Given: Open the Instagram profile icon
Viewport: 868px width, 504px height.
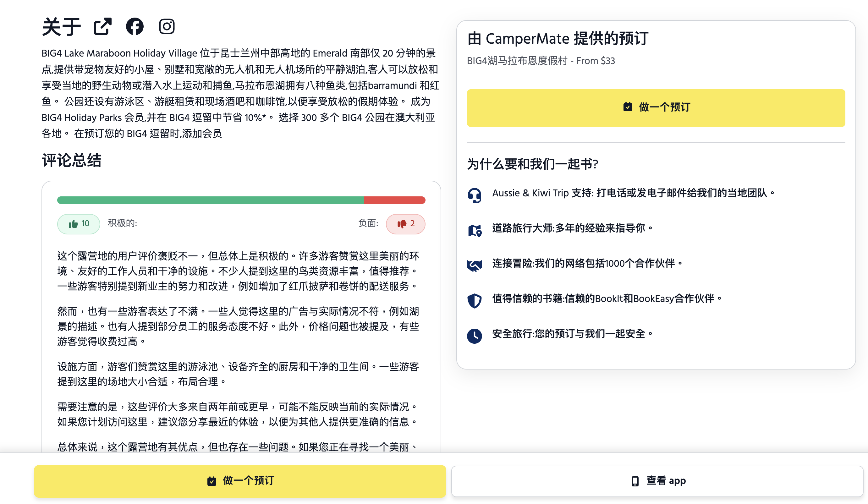Looking at the screenshot, I should click(x=167, y=26).
